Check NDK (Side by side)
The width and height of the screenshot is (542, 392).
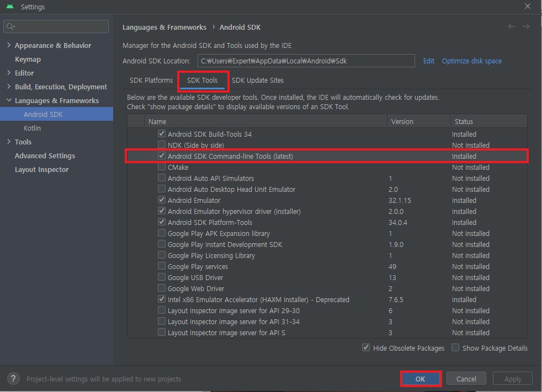click(x=161, y=144)
